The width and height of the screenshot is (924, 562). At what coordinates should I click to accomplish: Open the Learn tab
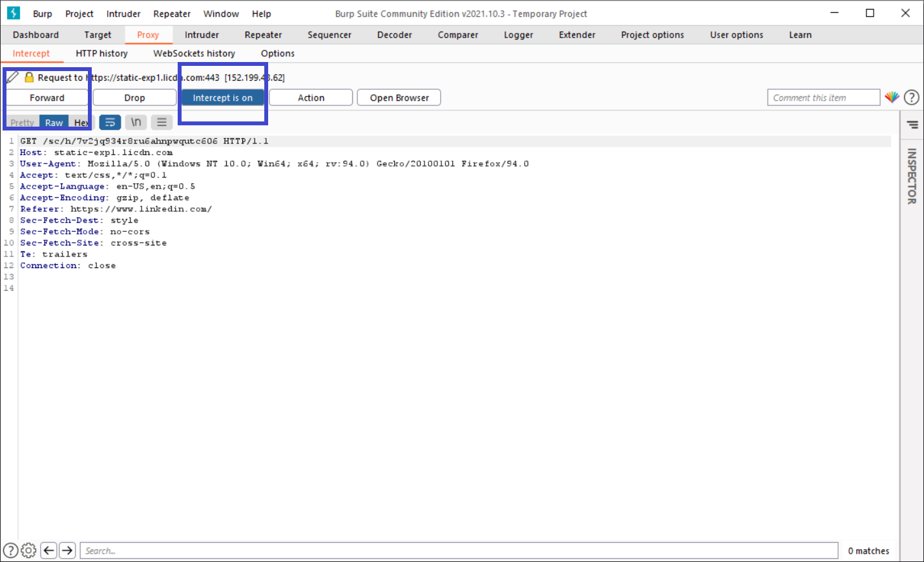(x=800, y=35)
